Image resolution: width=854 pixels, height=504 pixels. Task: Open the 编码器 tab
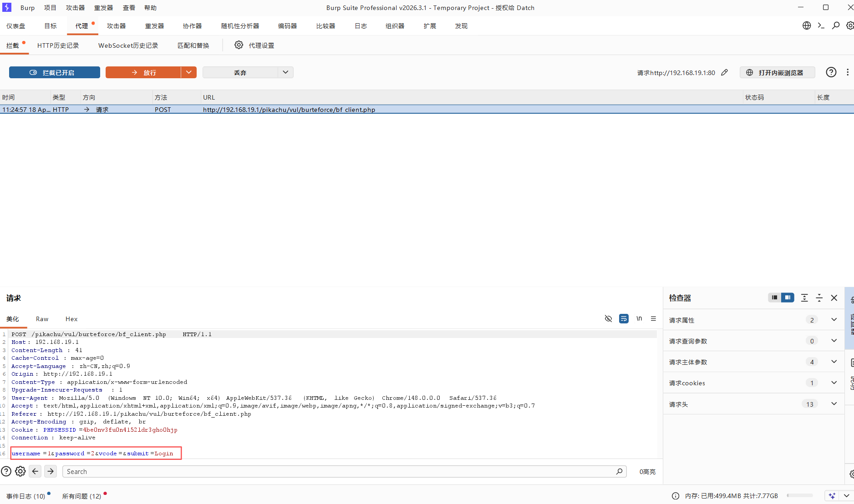(287, 26)
